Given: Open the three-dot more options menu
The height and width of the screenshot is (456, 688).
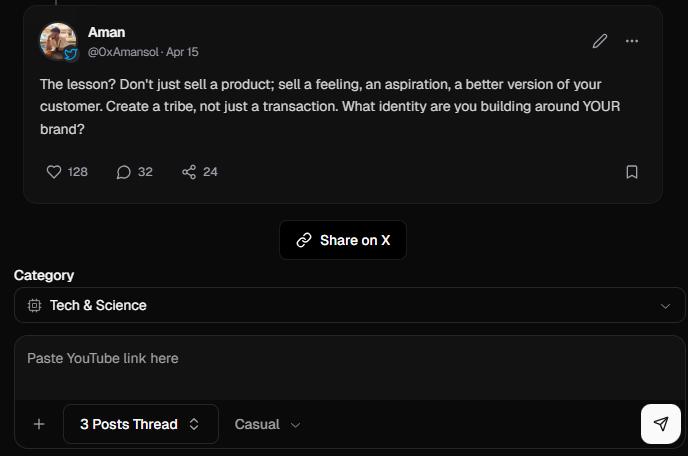Looking at the screenshot, I should click(632, 41).
